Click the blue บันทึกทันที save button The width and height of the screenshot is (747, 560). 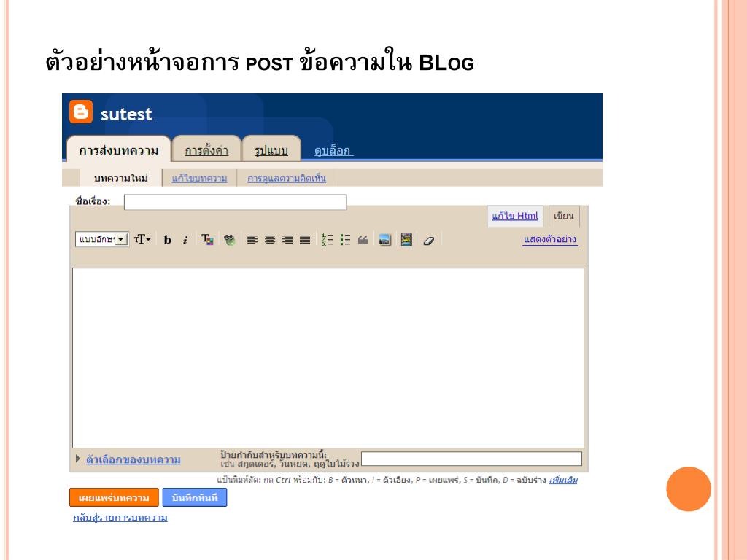[194, 497]
